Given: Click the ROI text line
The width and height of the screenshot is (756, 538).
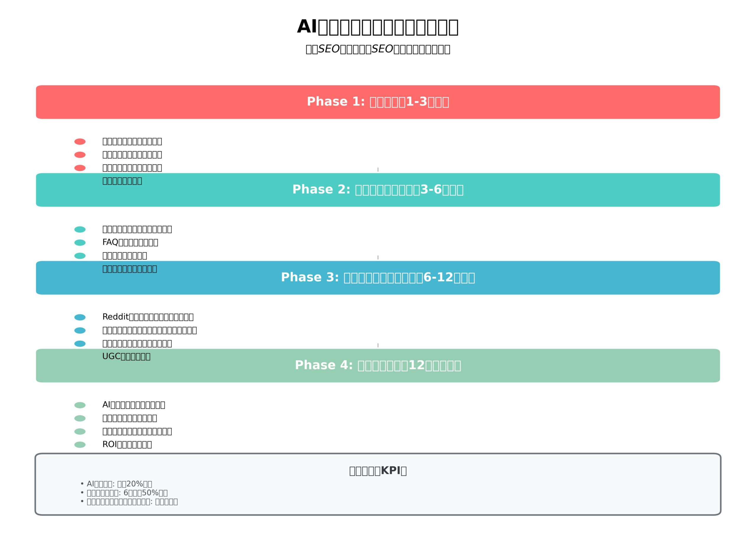Looking at the screenshot, I should point(127,444).
